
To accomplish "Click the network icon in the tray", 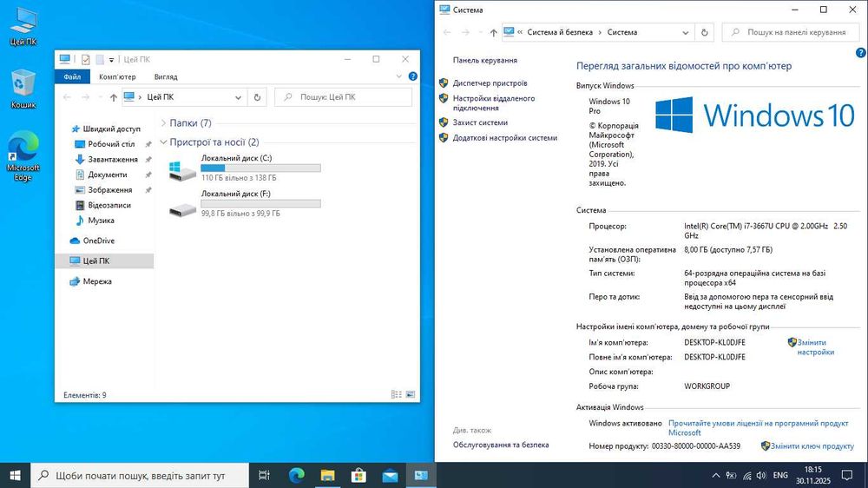I will pos(746,475).
